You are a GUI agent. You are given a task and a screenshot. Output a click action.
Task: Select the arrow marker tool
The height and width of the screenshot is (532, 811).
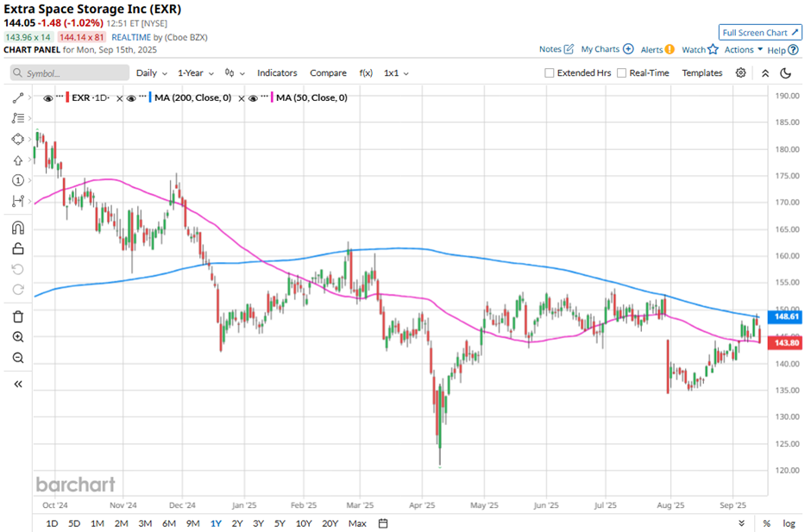pyautogui.click(x=18, y=160)
